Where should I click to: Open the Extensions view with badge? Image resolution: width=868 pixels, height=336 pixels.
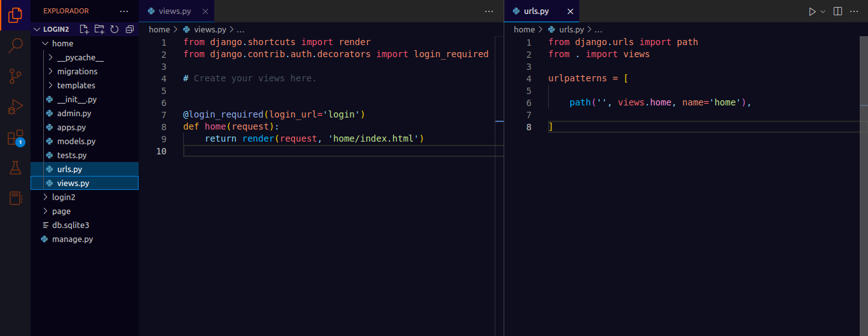click(x=15, y=138)
